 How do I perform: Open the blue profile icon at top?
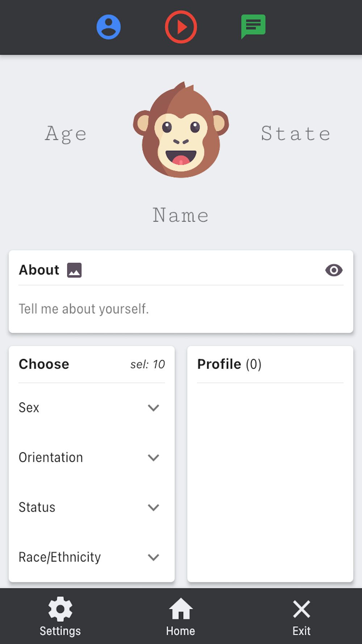click(109, 27)
